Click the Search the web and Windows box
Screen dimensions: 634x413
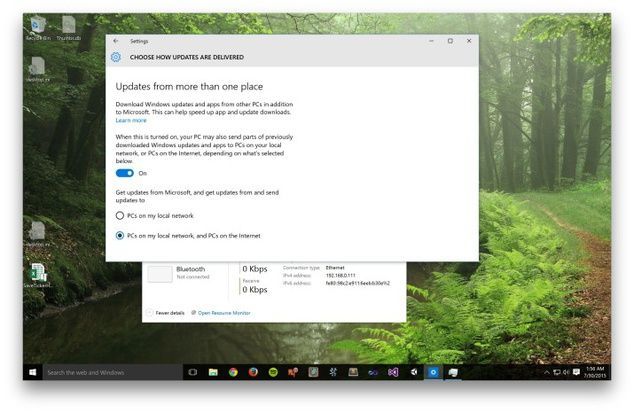[x=113, y=372]
